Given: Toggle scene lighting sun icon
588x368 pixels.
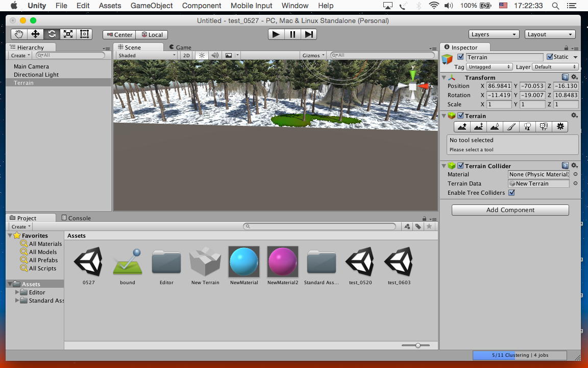Looking at the screenshot, I should 202,55.
